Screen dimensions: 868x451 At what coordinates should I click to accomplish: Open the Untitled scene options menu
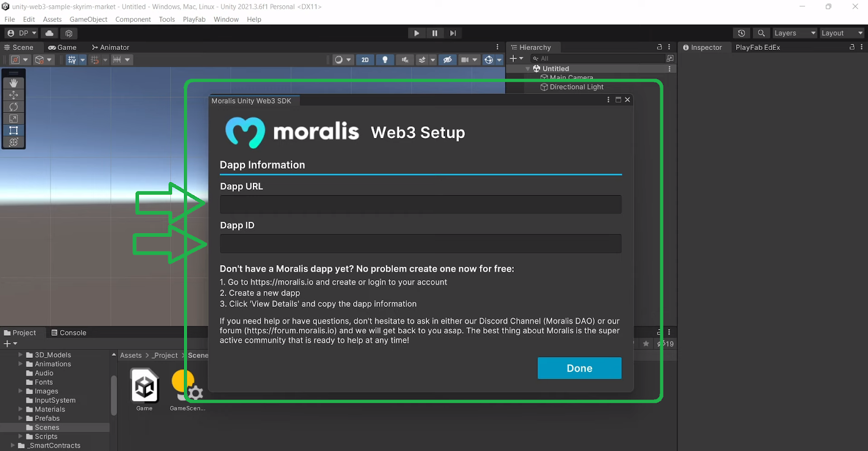click(669, 69)
